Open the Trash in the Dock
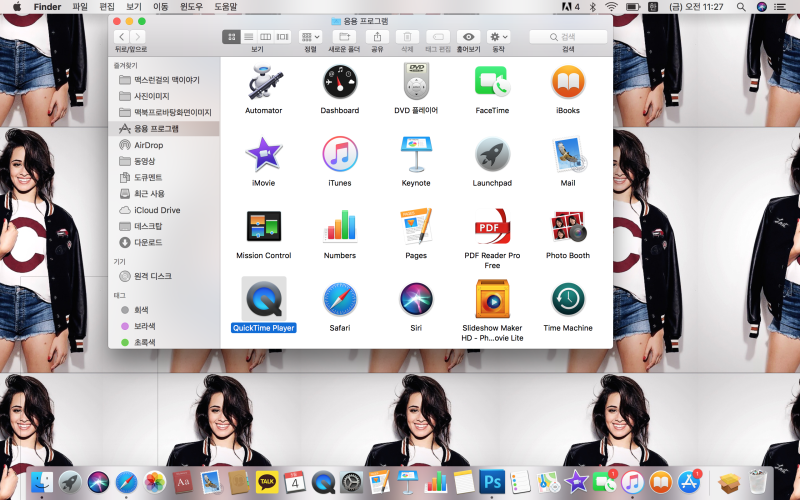The width and height of the screenshot is (800, 500). click(x=758, y=482)
